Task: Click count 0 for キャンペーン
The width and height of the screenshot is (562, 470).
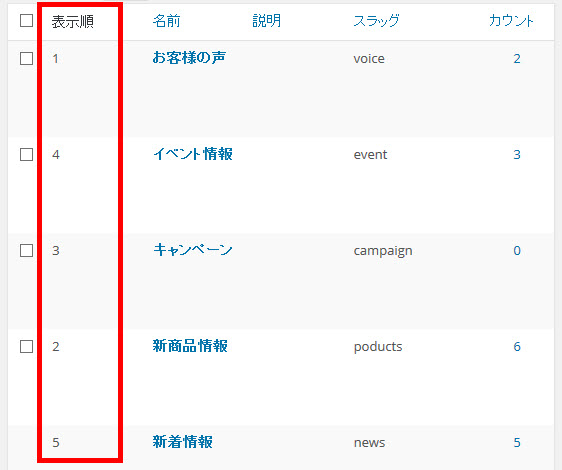Action: 517,251
